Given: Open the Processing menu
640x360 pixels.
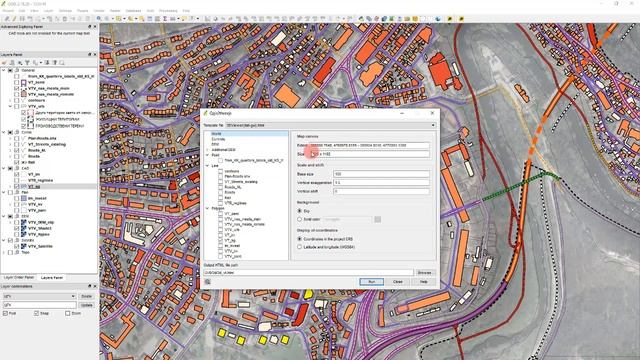Looking at the screenshot, I should (168, 11).
